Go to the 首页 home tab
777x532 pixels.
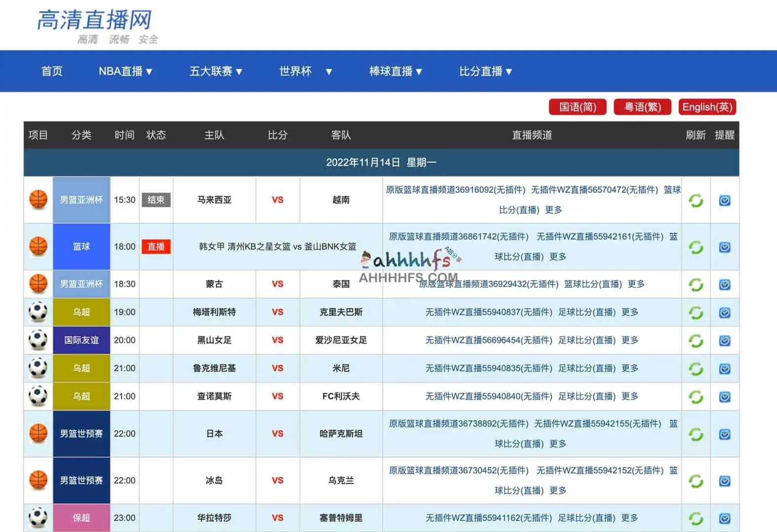click(x=52, y=71)
